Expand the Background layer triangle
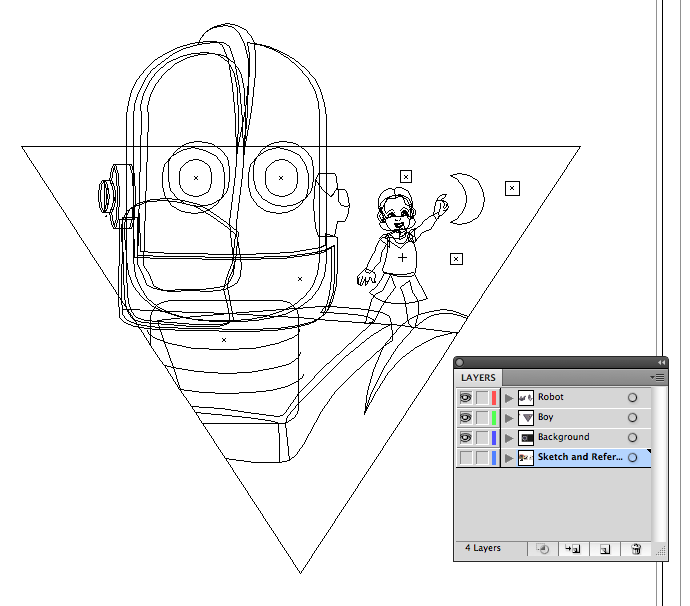Viewport: 690px width, 606px height. [x=509, y=438]
